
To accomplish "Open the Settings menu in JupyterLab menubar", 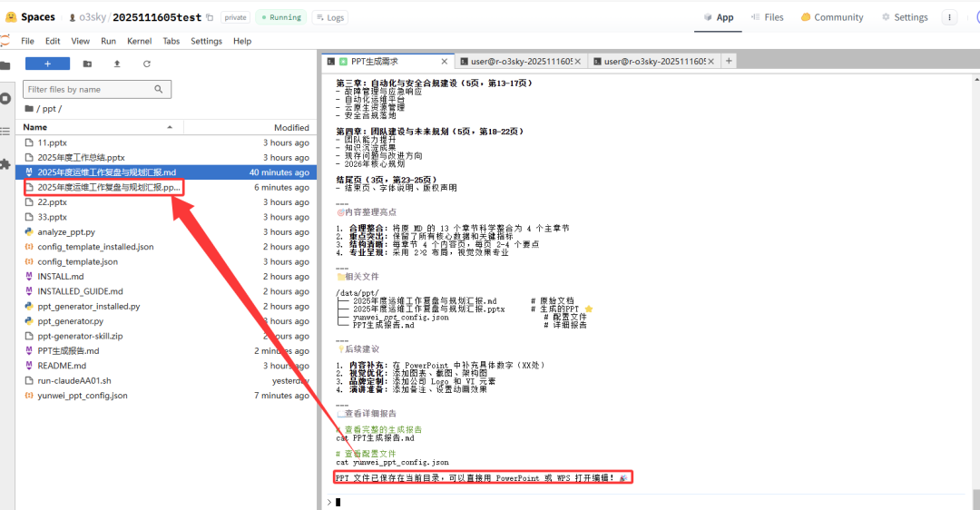I will coord(206,41).
